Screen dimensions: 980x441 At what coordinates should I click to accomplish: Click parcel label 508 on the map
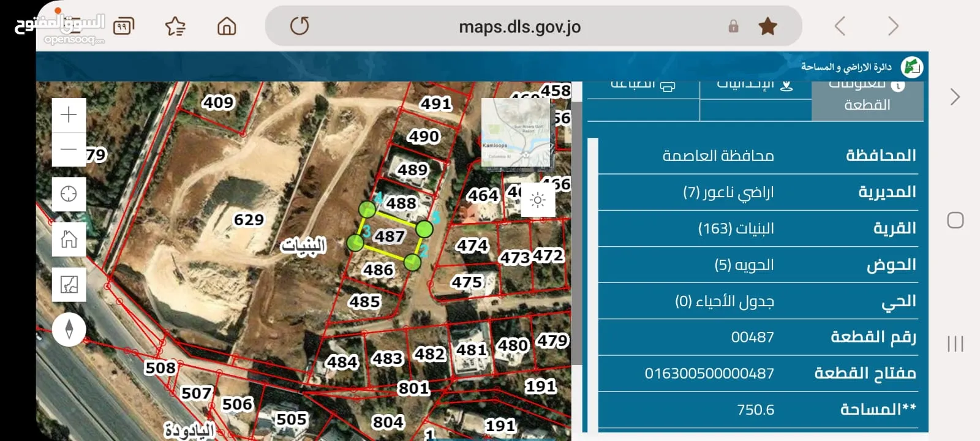[160, 367]
